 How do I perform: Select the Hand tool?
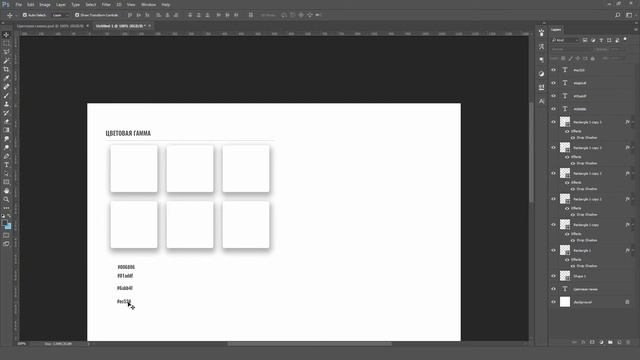pos(6,191)
